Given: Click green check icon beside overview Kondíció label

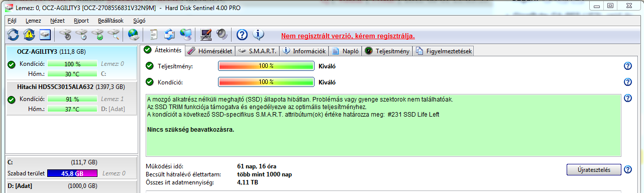Looking at the screenshot, I should click(x=149, y=82).
